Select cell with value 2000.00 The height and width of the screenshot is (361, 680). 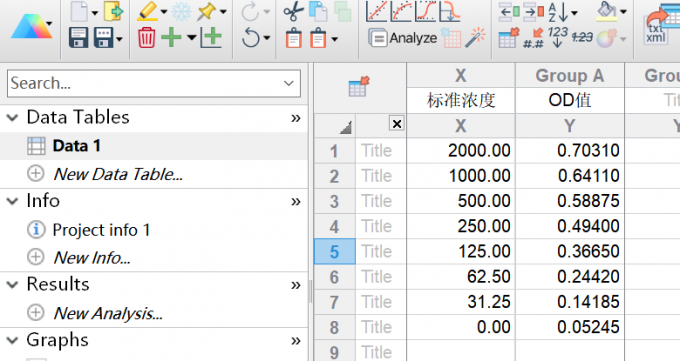[x=461, y=151]
